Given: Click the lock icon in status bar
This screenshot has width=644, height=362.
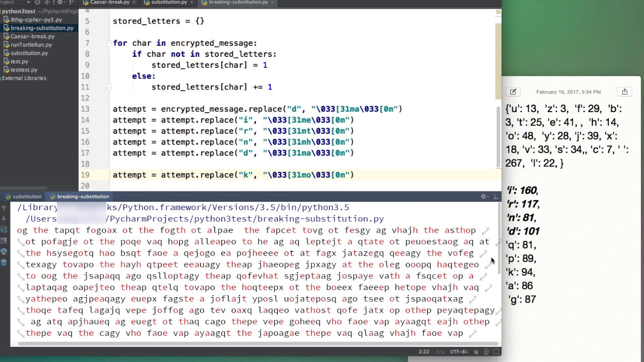Looking at the screenshot, I should coord(476,352).
